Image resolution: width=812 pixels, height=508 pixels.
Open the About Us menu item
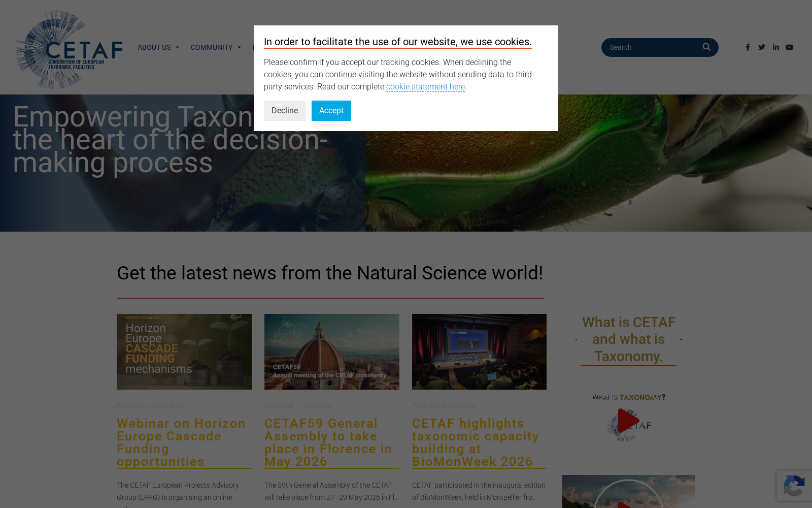point(154,47)
